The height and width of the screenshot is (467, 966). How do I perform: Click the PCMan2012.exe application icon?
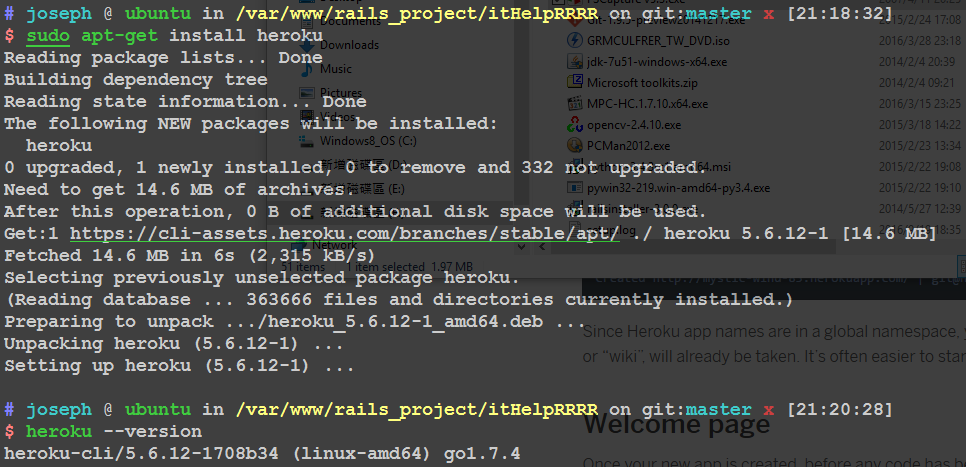tap(574, 145)
